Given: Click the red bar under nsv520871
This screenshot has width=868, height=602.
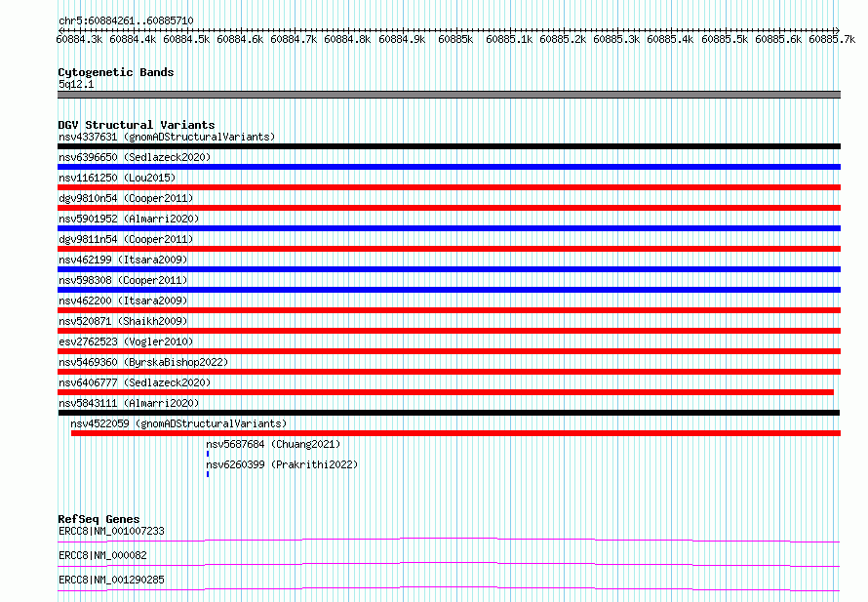Looking at the screenshot, I should (449, 331).
